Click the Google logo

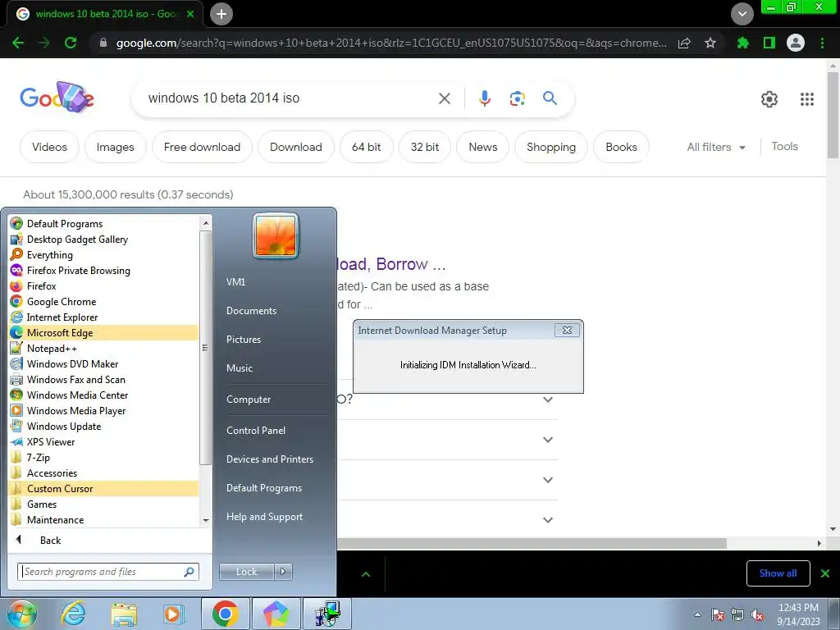[57, 98]
